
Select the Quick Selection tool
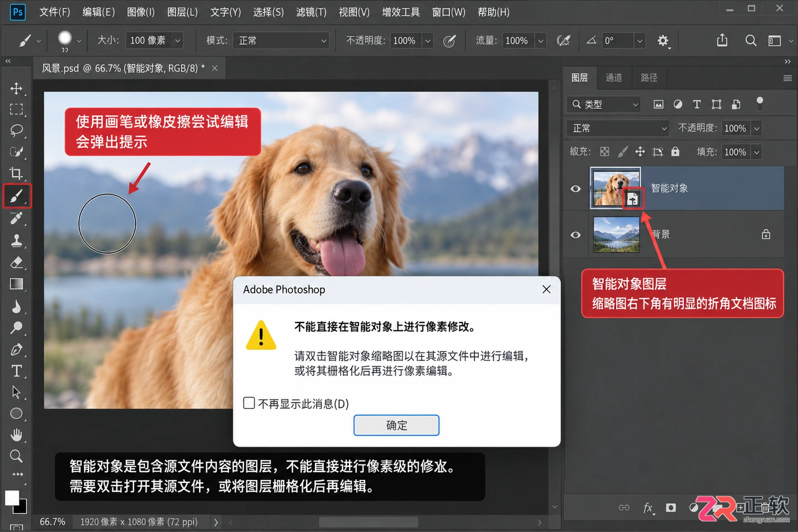(17, 151)
